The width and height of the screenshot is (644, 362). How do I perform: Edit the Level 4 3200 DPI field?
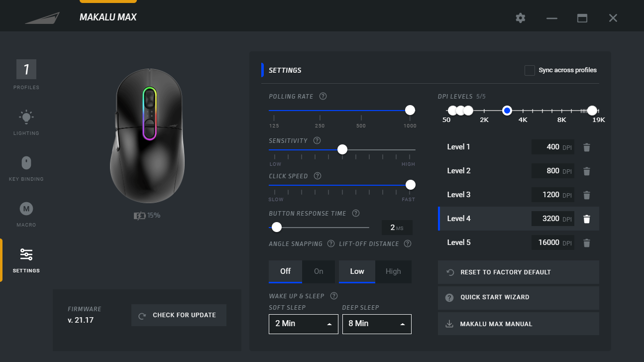click(x=552, y=219)
